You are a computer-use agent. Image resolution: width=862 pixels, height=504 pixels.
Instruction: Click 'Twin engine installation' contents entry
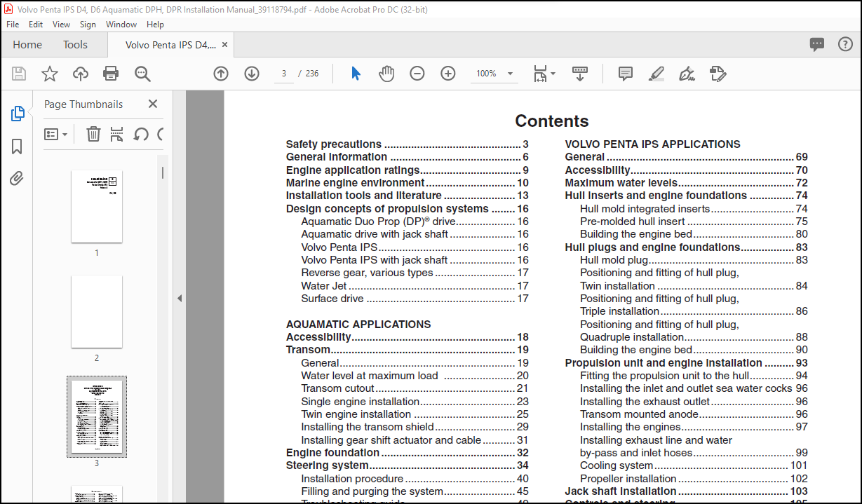coord(415,414)
